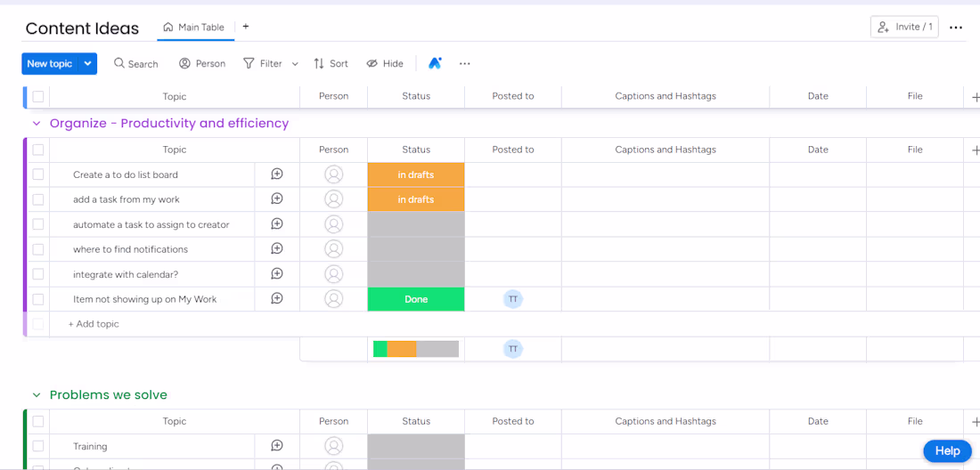Open the monday AI assistant icon
The height and width of the screenshot is (470, 980).
tap(435, 63)
